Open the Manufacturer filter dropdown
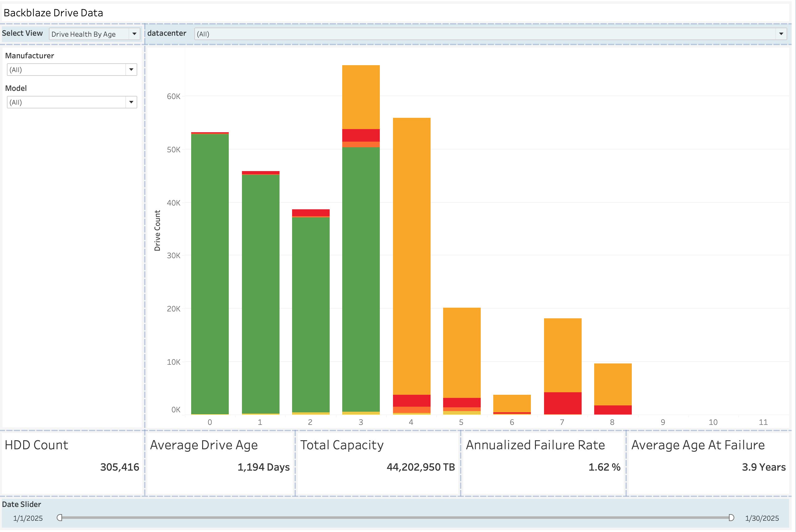Viewport: 796px width, 532px height. coord(72,70)
